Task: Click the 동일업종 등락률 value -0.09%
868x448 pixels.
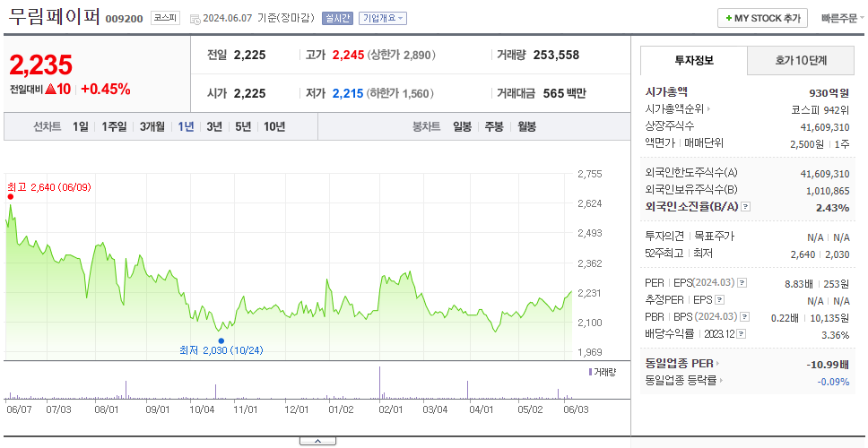Action: coord(833,381)
